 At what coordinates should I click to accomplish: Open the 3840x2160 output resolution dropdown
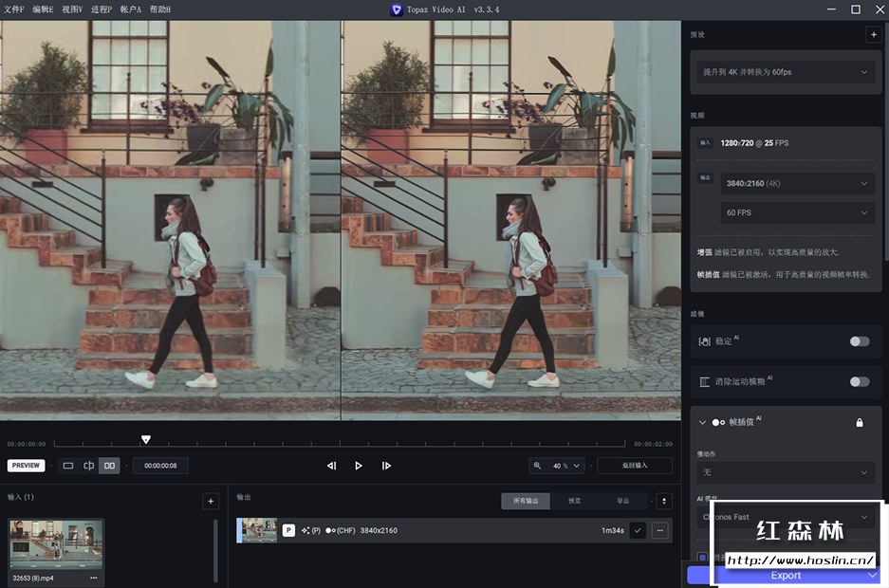point(796,183)
